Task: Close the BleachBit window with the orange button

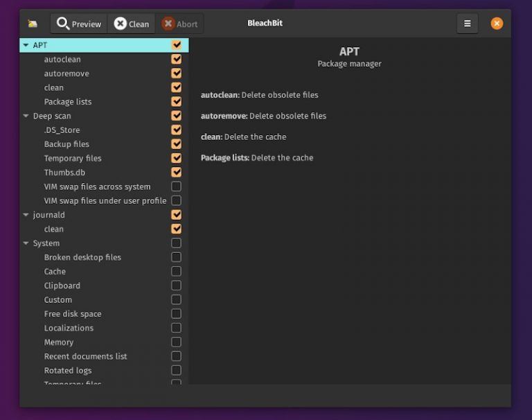Action: 497,24
